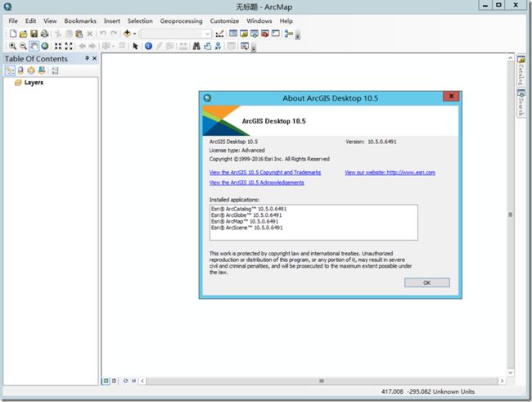The width and height of the screenshot is (532, 402).
Task: Toggle auto-hide pin on Table Of Contents
Action: click(x=87, y=58)
